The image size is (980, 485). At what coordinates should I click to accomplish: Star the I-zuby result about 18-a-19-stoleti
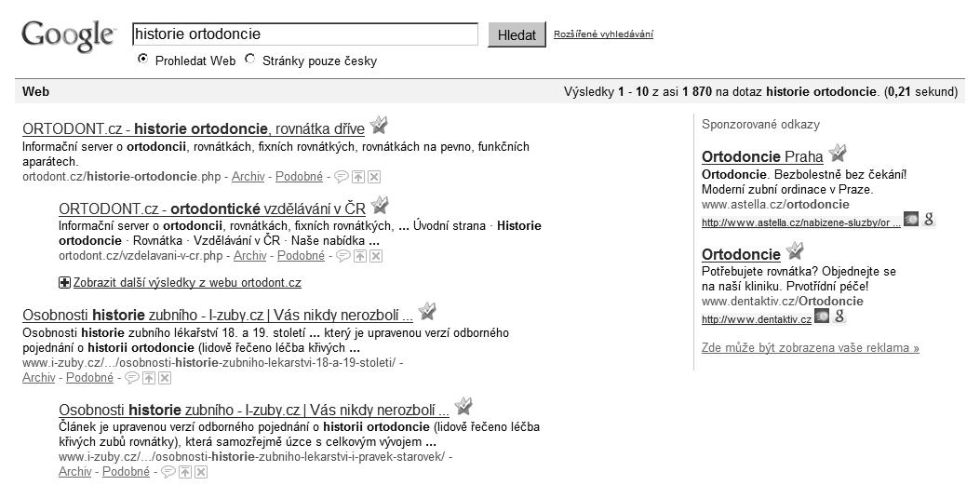(x=427, y=311)
